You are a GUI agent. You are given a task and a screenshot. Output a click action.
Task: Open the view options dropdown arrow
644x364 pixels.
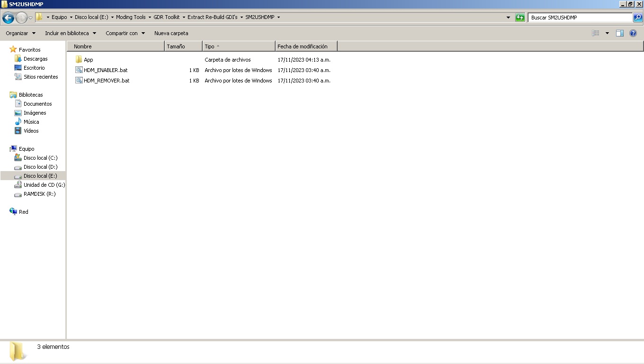[607, 33]
